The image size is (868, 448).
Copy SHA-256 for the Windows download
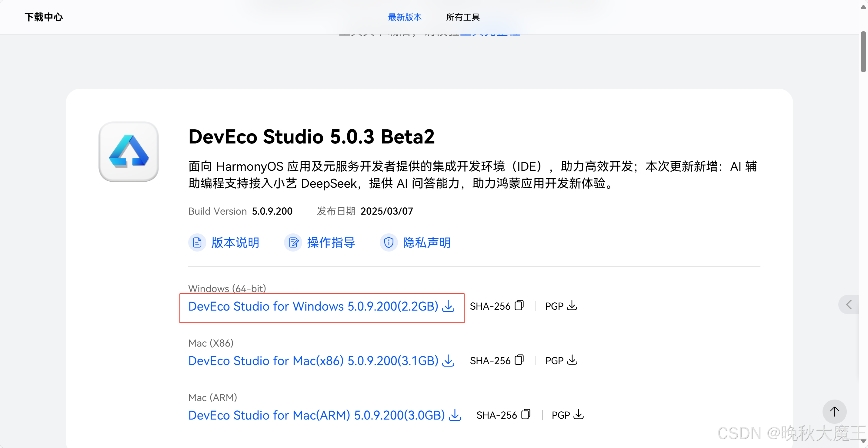pyautogui.click(x=519, y=305)
